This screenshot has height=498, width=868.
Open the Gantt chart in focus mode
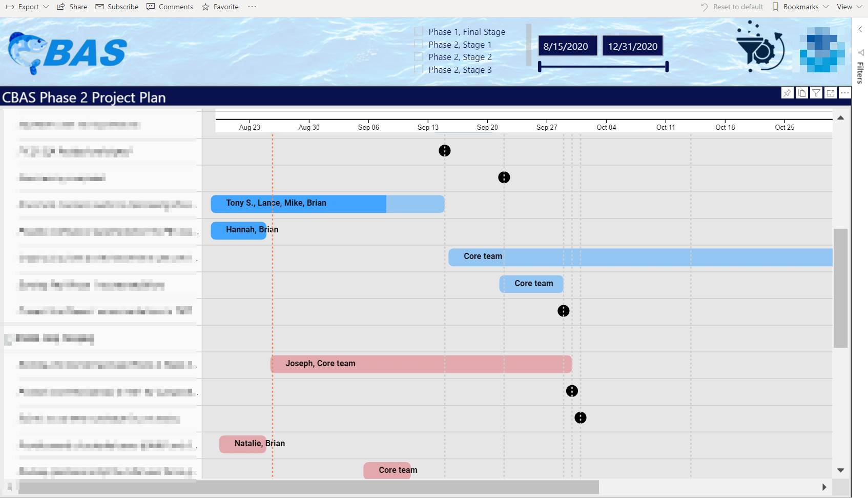pyautogui.click(x=830, y=93)
